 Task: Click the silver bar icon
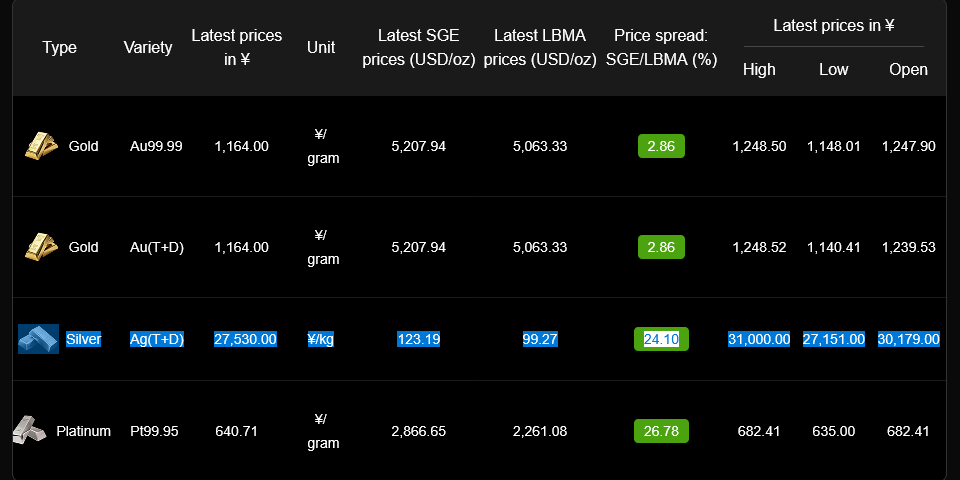[x=38, y=339]
